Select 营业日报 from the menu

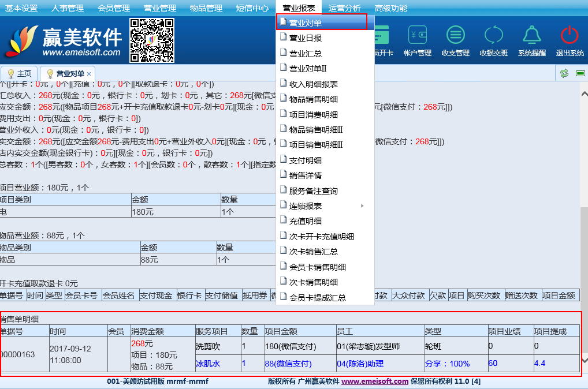[306, 38]
